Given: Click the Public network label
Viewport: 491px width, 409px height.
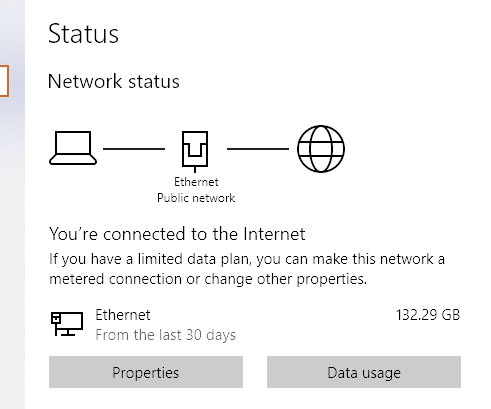Looking at the screenshot, I should pyautogui.click(x=196, y=198).
